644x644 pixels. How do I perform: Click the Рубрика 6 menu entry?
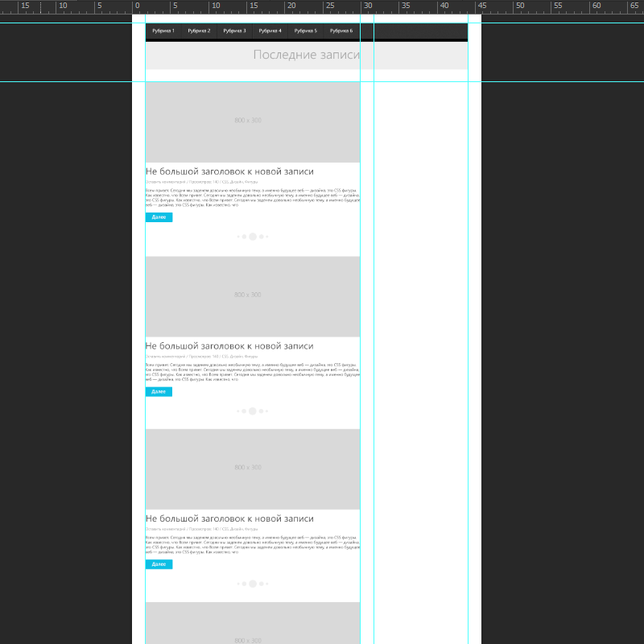click(341, 31)
